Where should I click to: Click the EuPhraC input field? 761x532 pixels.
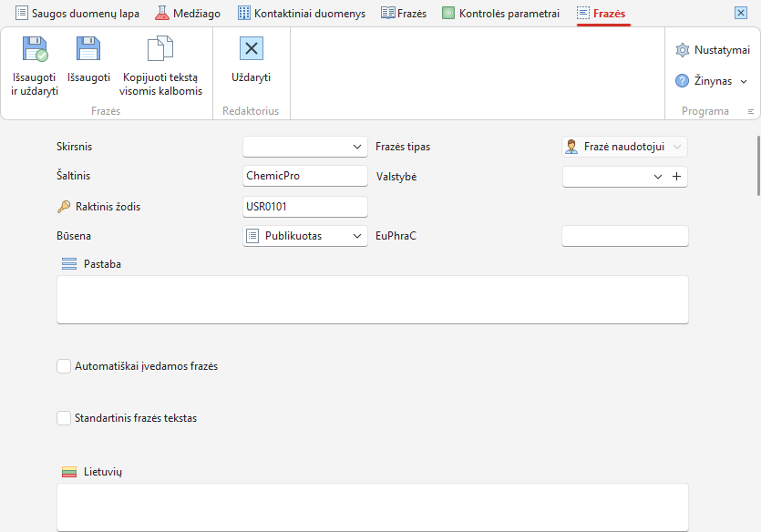point(625,236)
